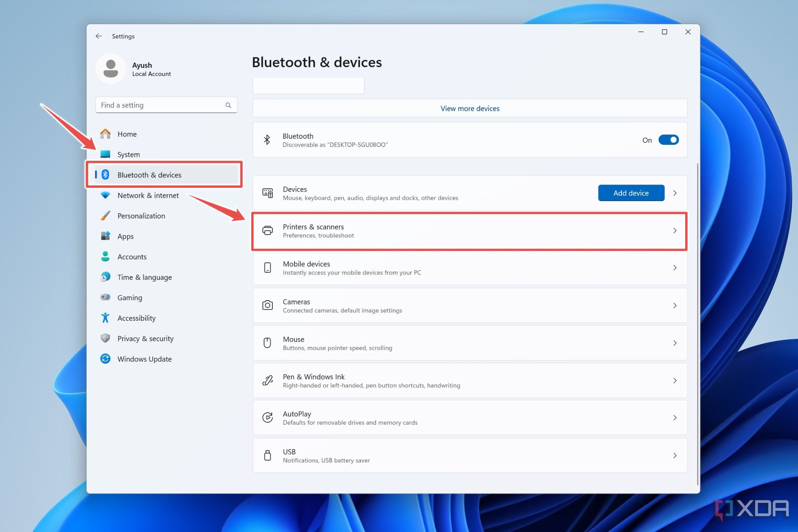Open Apps settings category
The width and height of the screenshot is (798, 532).
coord(166,236)
